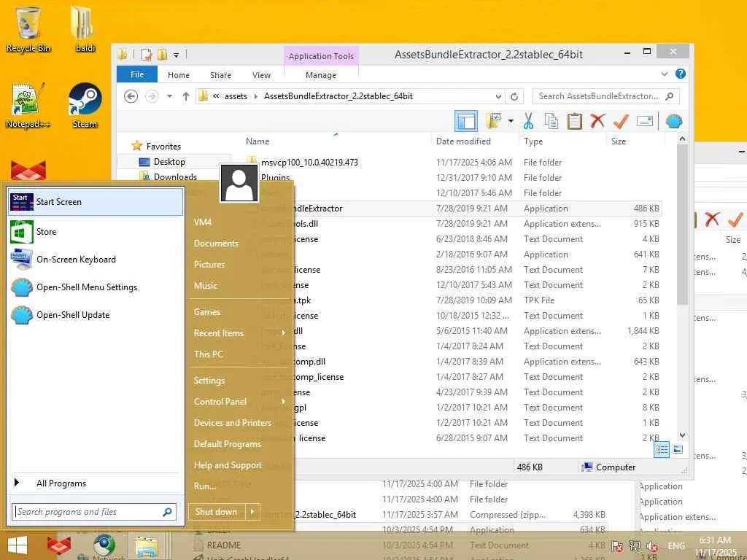Click the Search AssetsBundleExtractor field
747x560 pixels.
coord(606,96)
